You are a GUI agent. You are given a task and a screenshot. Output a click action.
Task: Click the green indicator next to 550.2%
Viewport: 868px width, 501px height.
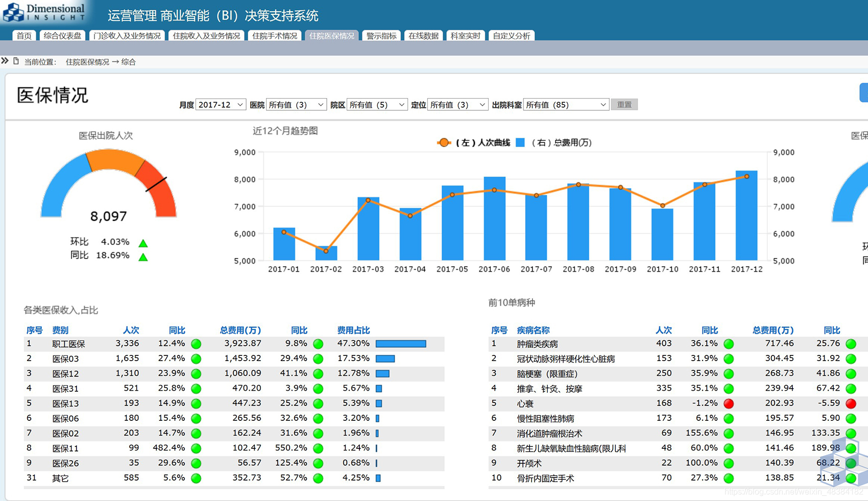318,448
